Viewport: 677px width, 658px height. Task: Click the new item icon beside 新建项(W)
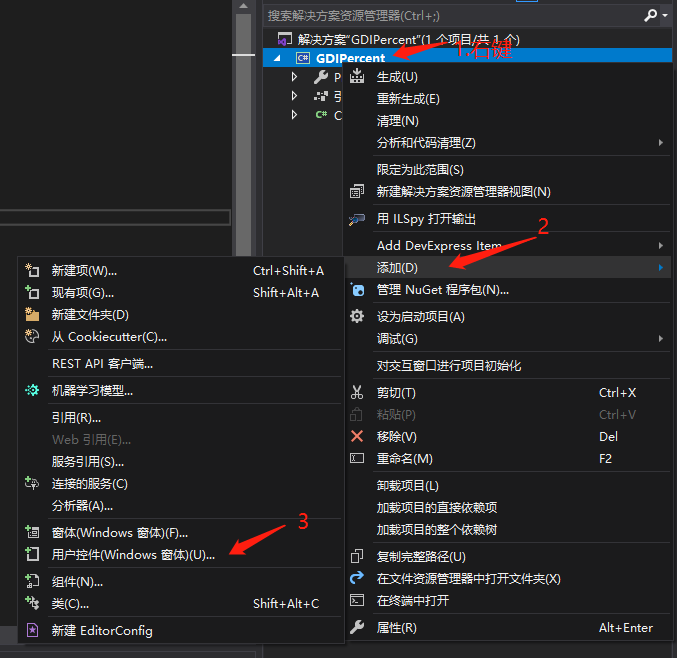(x=32, y=270)
